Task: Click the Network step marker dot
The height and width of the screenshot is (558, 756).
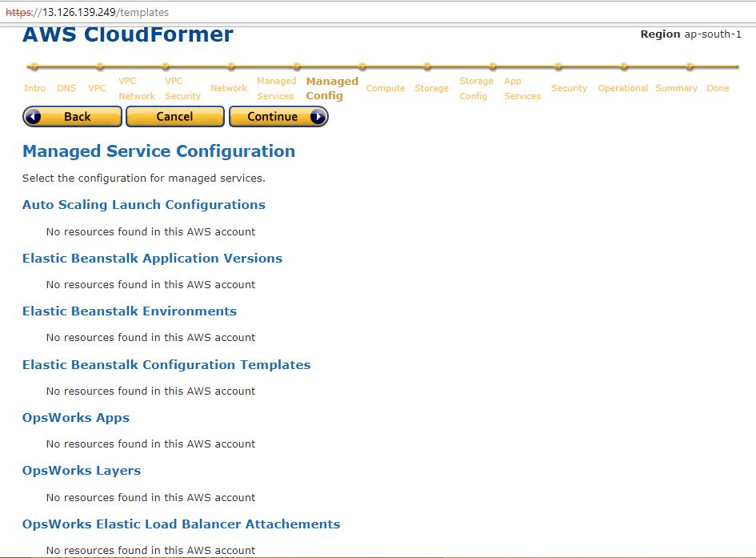Action: 231,66
